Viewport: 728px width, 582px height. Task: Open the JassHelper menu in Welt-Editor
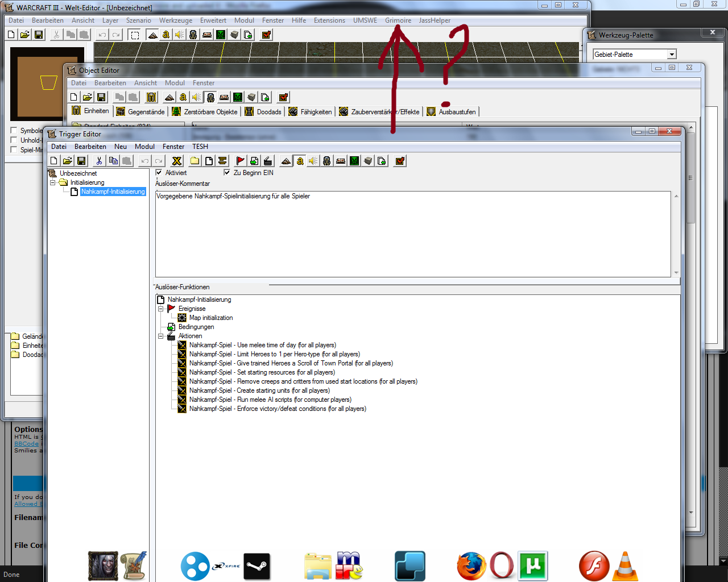[x=435, y=20]
